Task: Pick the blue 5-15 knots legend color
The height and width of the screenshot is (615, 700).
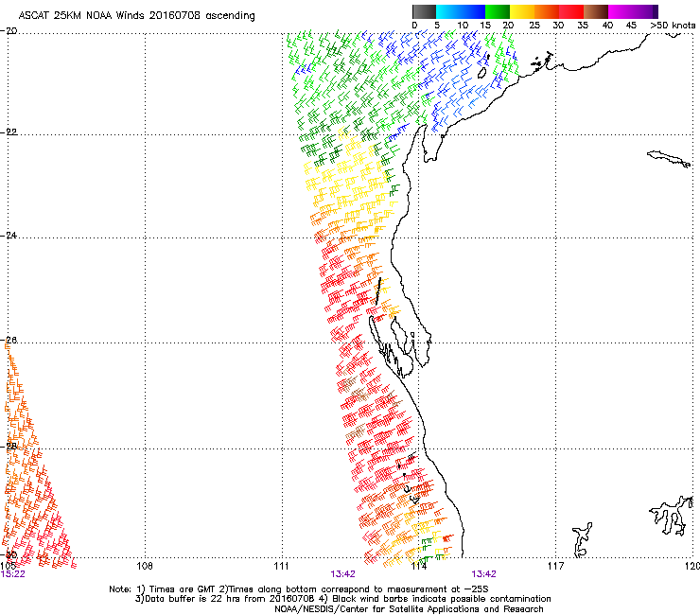Action: click(461, 11)
